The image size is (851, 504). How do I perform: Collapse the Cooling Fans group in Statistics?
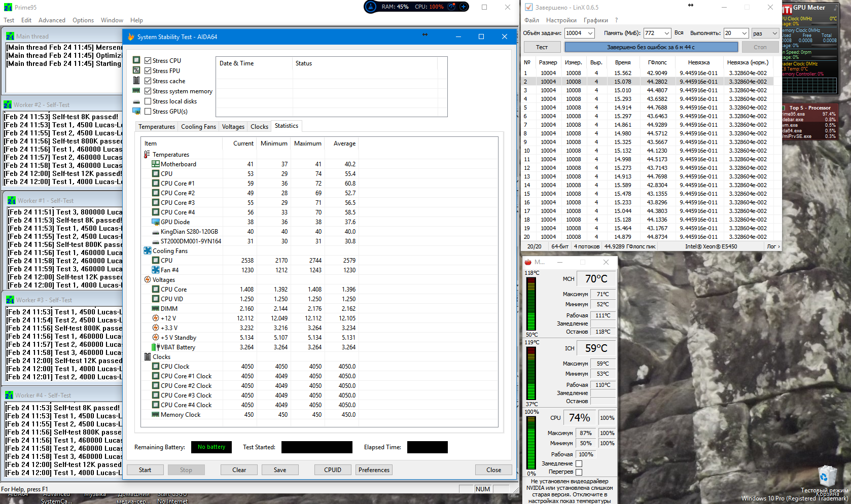(147, 250)
